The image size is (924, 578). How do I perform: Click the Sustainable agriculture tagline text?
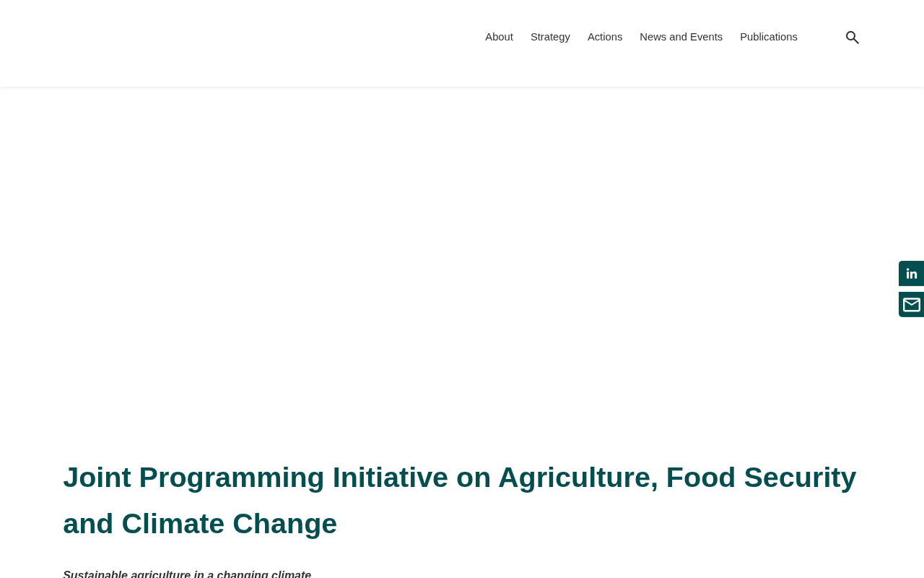[187, 574]
